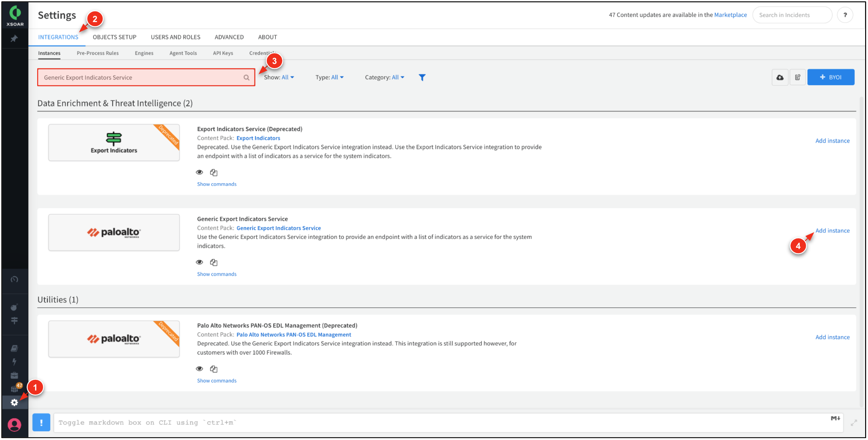Switch to the OBJECTS SETUP tab
868x440 pixels.
pyautogui.click(x=114, y=37)
